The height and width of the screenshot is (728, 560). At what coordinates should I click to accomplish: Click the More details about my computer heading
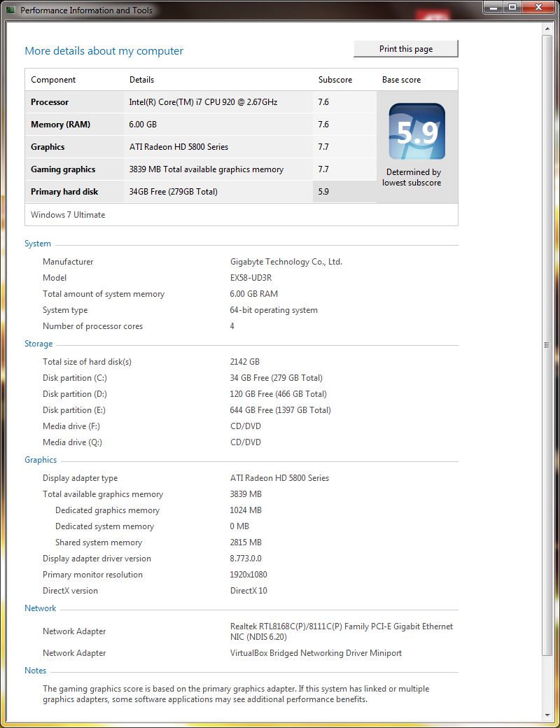104,51
